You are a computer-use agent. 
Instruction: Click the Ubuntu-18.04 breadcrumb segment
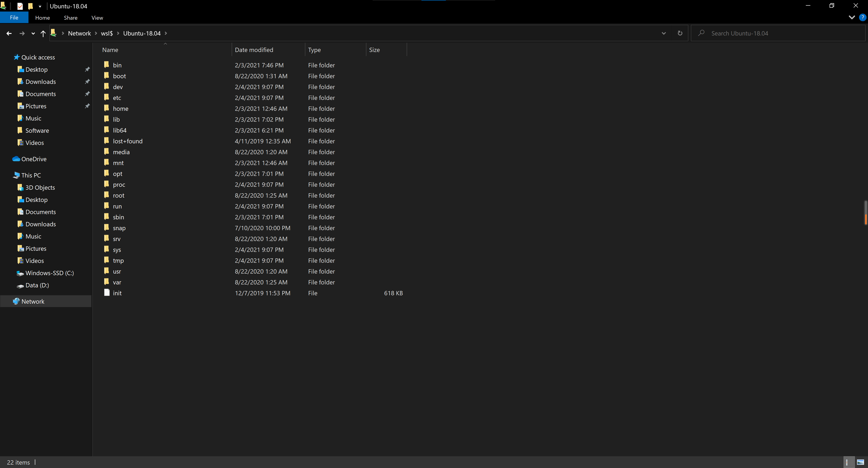(142, 33)
